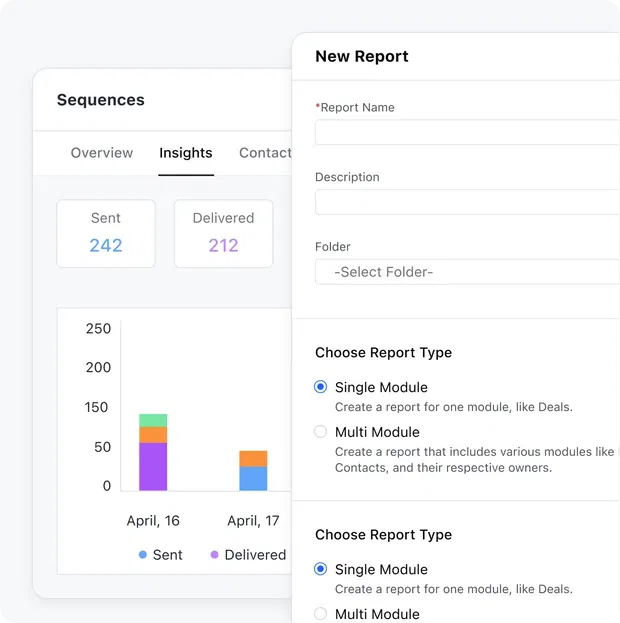The height and width of the screenshot is (623, 620).
Task: Focus the Description text field
Action: (x=467, y=202)
